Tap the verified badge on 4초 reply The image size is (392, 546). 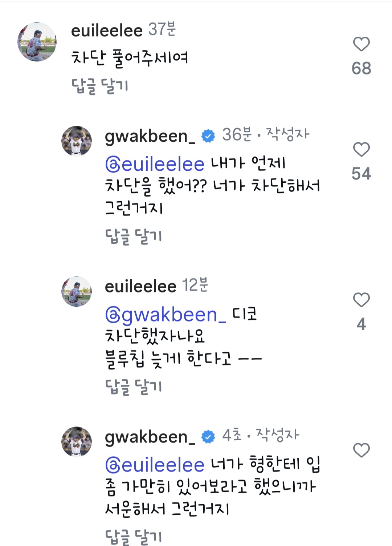(208, 437)
